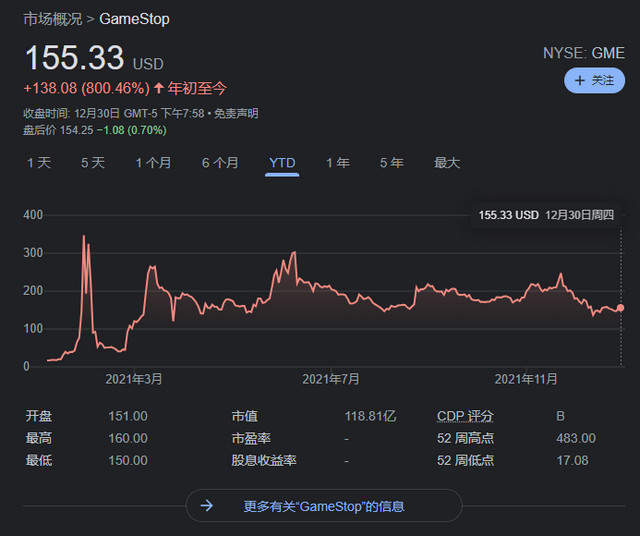Viewport: 640px width, 536px height.
Task: Click the +138.08 (800.46%) change text
Action: click(87, 88)
